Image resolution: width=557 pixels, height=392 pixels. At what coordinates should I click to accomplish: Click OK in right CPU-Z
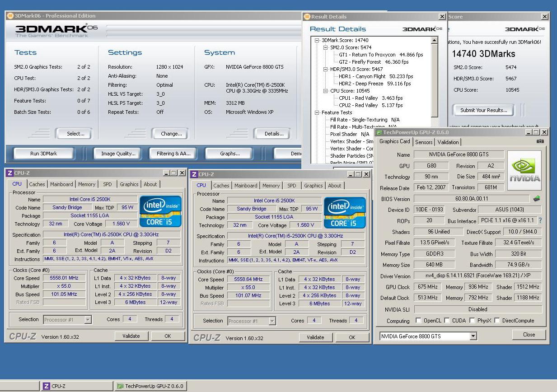[352, 337]
